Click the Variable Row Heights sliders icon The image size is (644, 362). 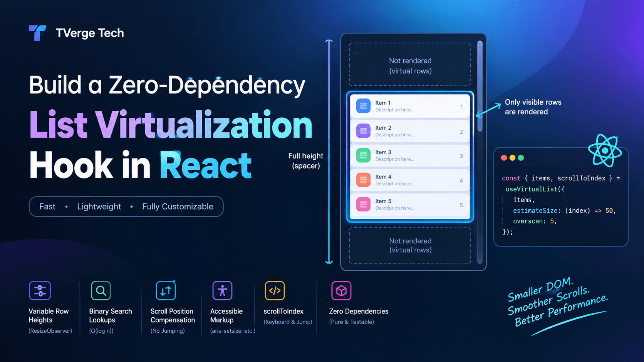tap(40, 290)
